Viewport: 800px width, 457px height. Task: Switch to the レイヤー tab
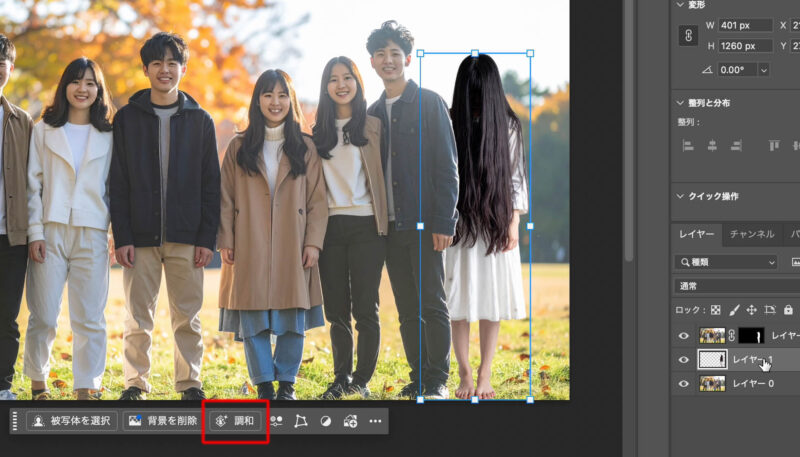point(696,234)
